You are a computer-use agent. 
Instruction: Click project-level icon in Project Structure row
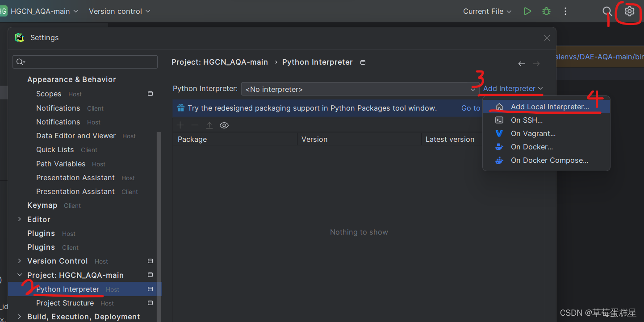point(150,303)
